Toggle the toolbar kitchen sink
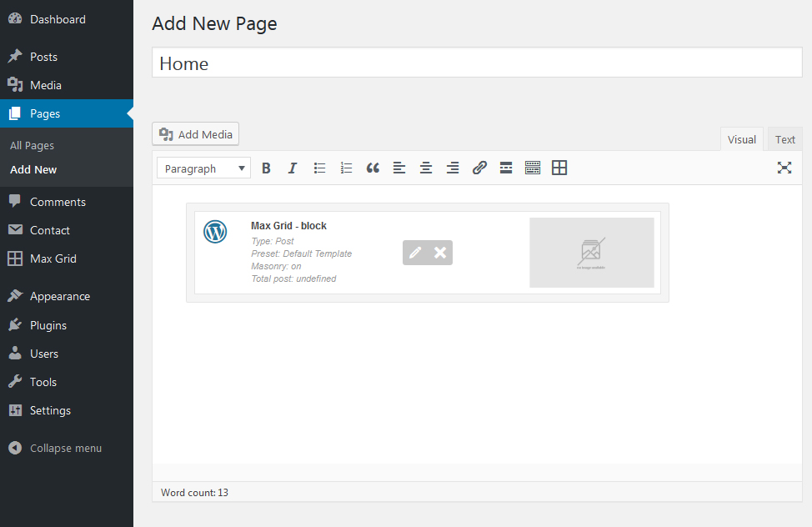The width and height of the screenshot is (812, 527). (533, 168)
